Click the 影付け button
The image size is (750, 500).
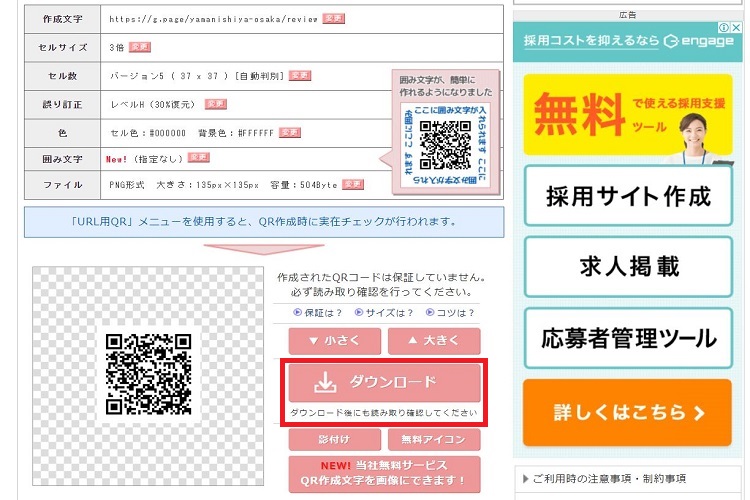pos(335,439)
